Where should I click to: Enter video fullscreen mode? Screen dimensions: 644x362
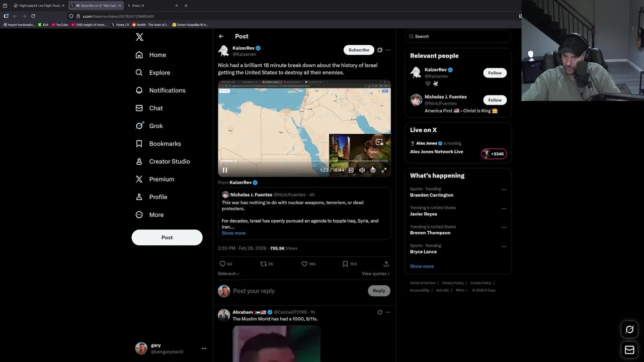[384, 170]
